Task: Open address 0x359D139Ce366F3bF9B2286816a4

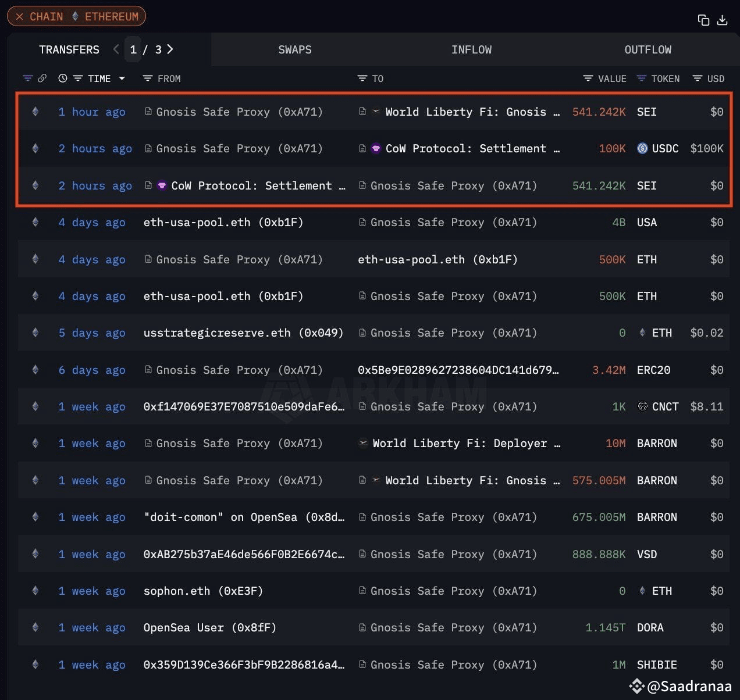Action: pyautogui.click(x=244, y=665)
